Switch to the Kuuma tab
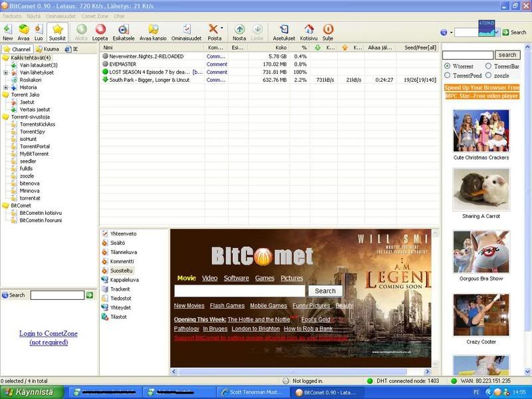 tap(48, 49)
